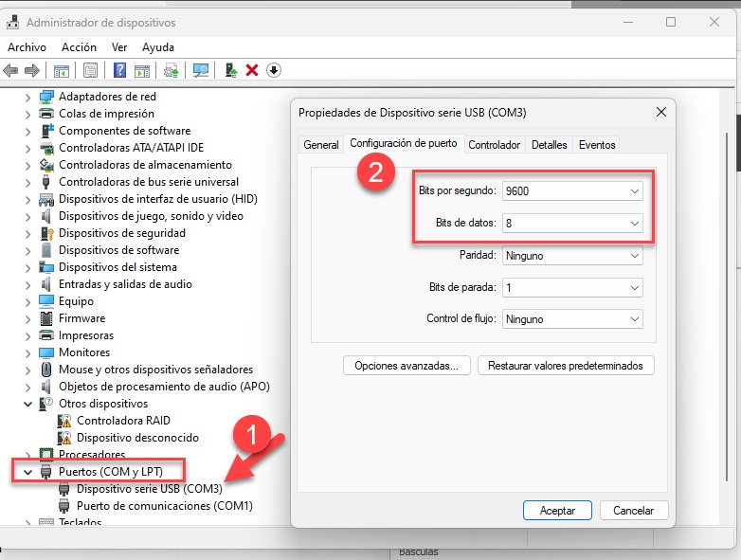Click the Adaptadores de red network icon
The height and width of the screenshot is (560, 741).
tap(46, 97)
